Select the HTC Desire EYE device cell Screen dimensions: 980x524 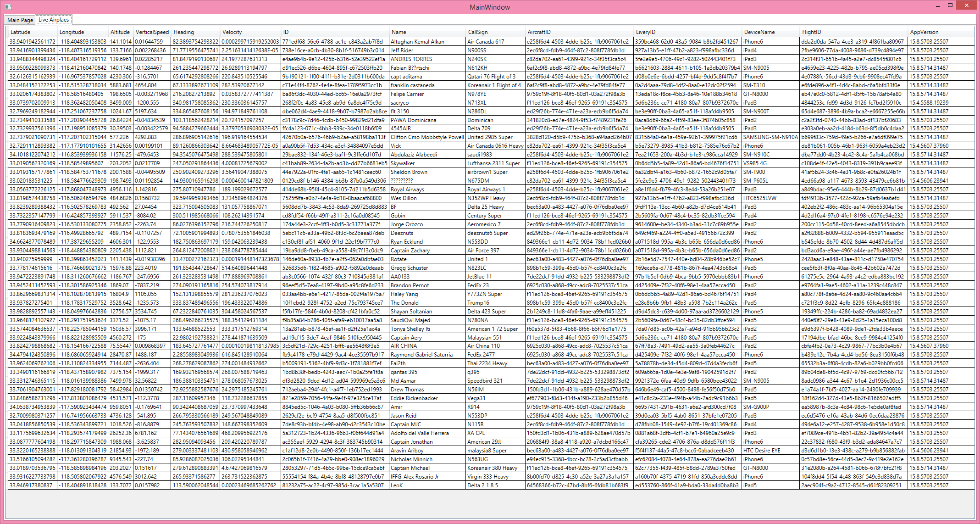[x=762, y=451]
